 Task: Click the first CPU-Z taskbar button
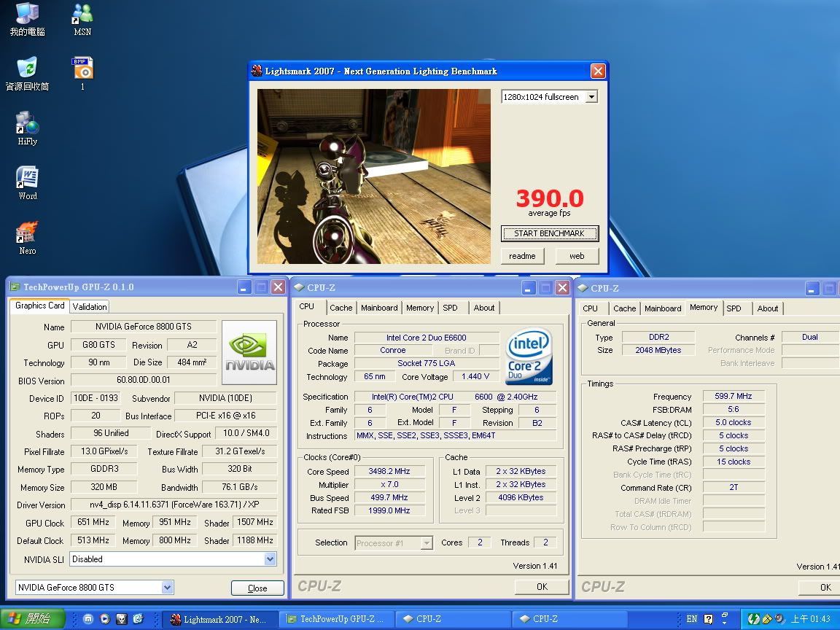(x=453, y=619)
